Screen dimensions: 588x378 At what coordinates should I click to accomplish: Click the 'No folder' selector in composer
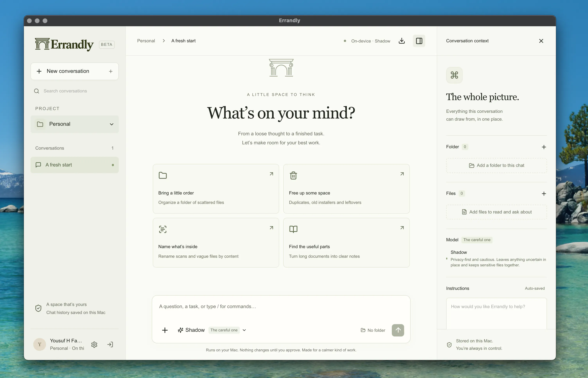tap(373, 330)
